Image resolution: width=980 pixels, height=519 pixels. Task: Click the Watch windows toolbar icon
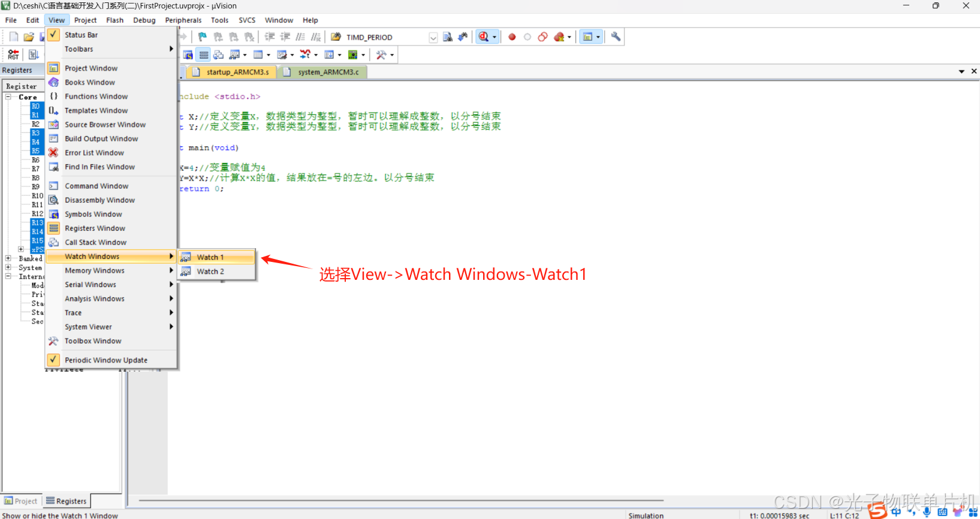(234, 55)
